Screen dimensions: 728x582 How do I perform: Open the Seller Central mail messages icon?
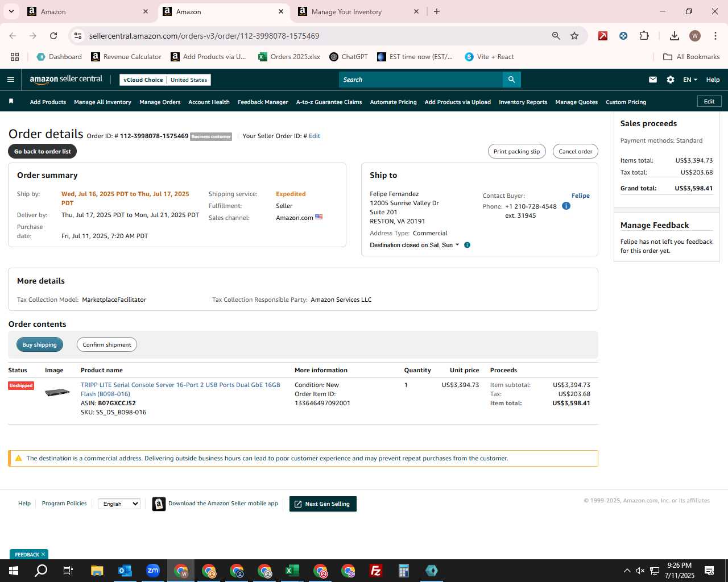click(653, 80)
